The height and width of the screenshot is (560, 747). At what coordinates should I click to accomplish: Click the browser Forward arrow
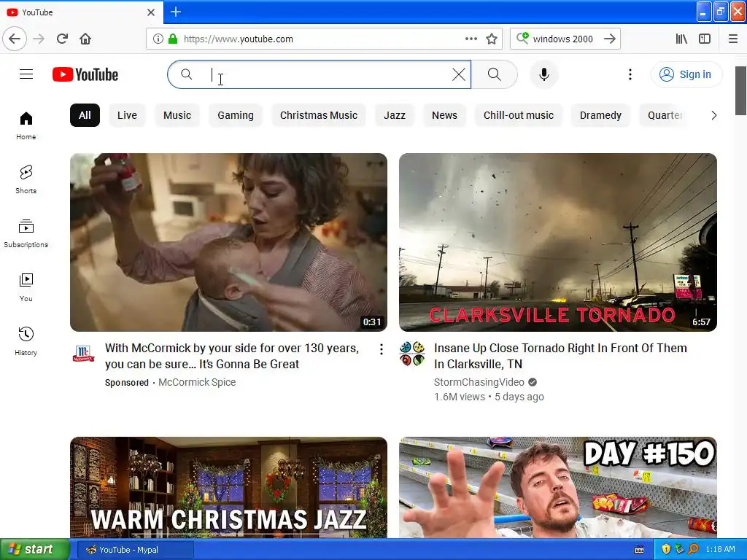click(x=39, y=39)
